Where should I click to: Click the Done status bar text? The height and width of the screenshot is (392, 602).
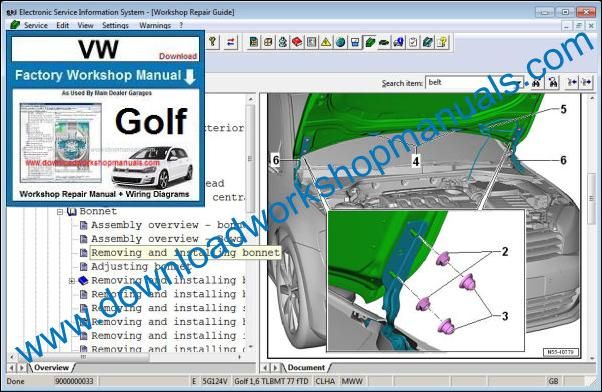15,381
